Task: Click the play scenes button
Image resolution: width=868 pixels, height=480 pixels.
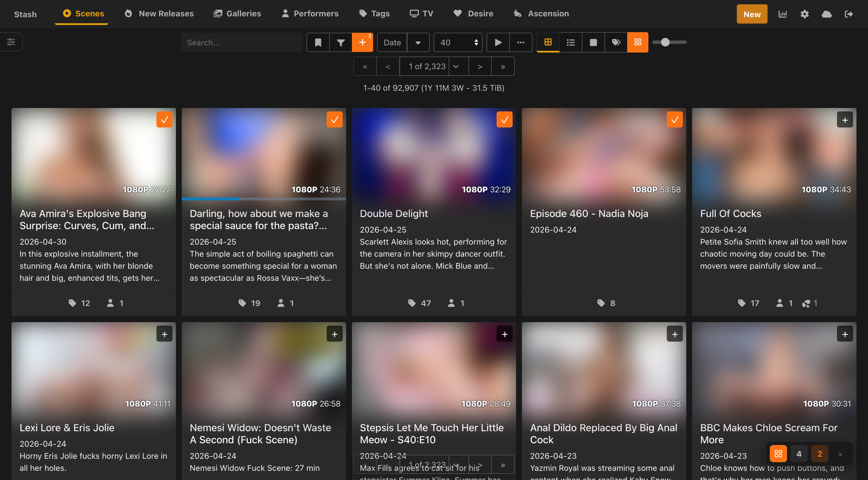Action: pyautogui.click(x=498, y=42)
